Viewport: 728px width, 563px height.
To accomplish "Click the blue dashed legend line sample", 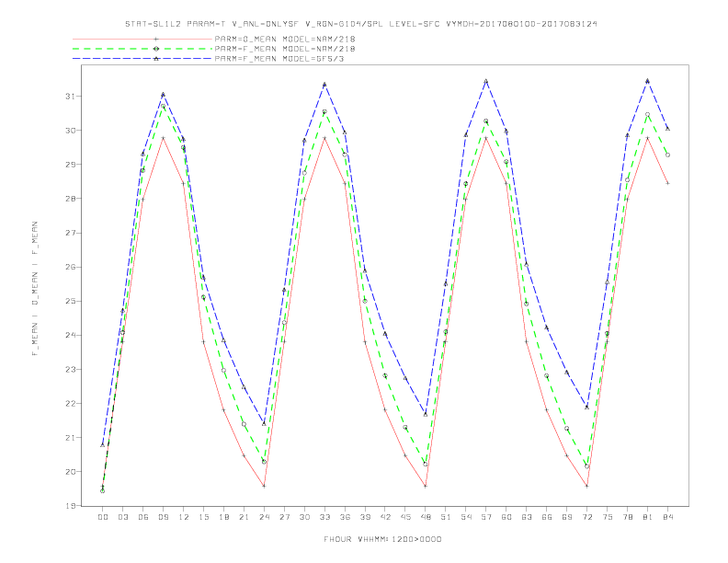I will (x=142, y=59).
